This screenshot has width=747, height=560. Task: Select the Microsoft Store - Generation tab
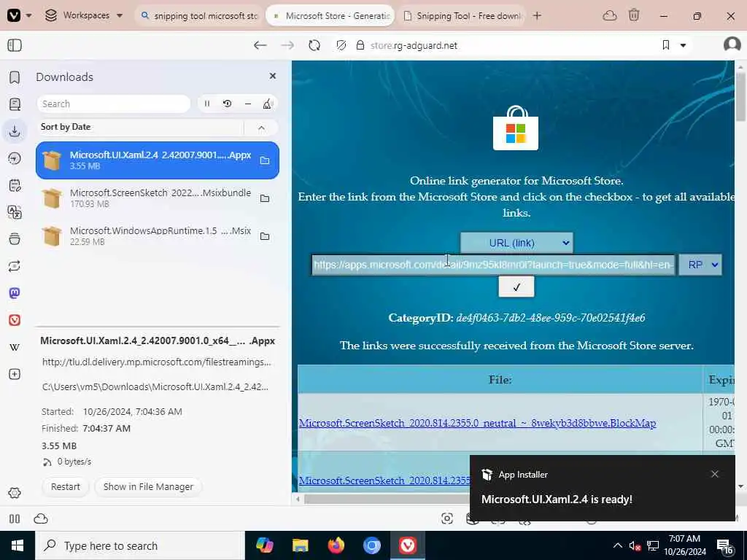click(330, 16)
